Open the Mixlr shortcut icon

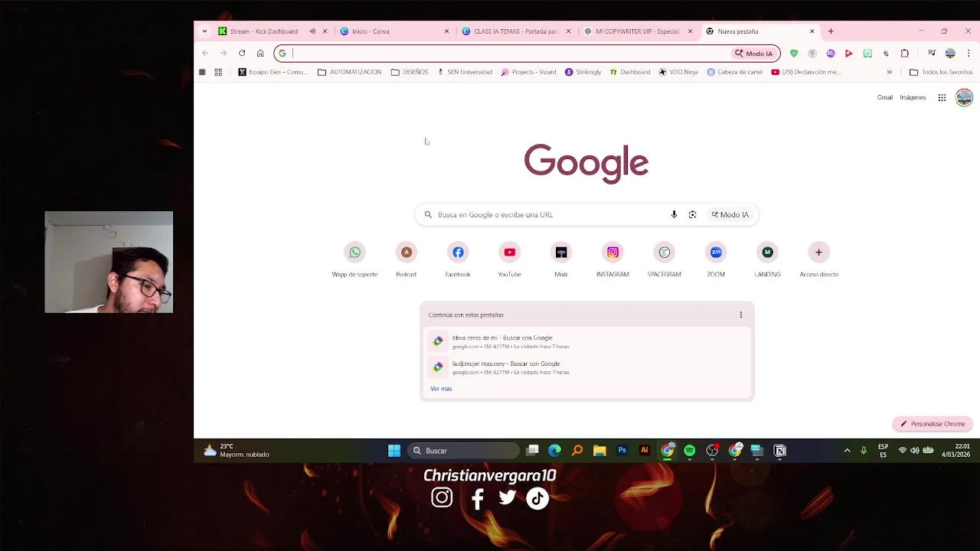[561, 253]
